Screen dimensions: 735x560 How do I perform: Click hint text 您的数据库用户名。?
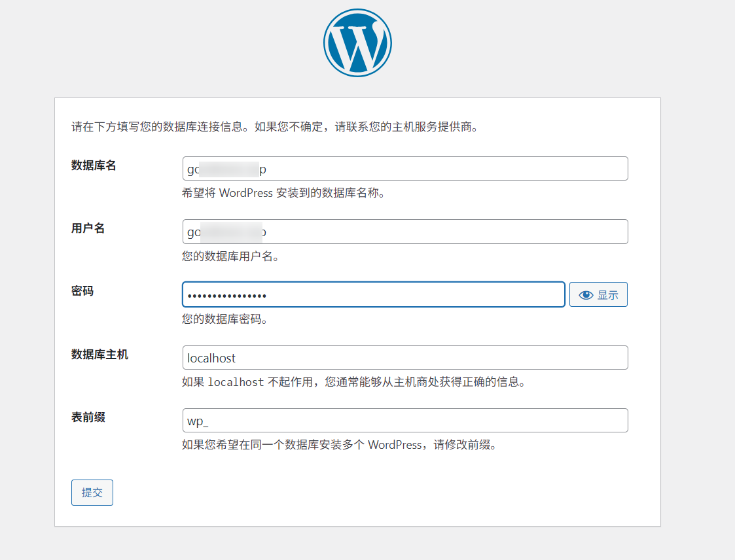pos(230,256)
